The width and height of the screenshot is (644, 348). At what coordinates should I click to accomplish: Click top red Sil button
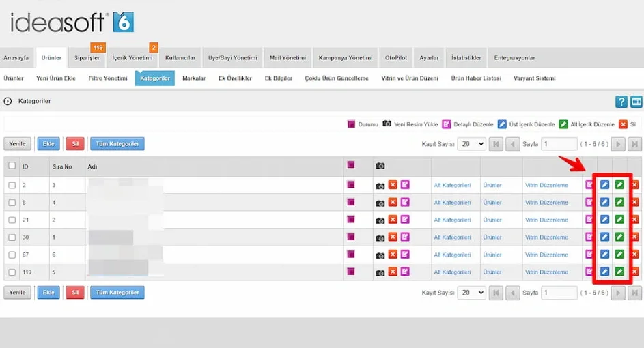(75, 143)
